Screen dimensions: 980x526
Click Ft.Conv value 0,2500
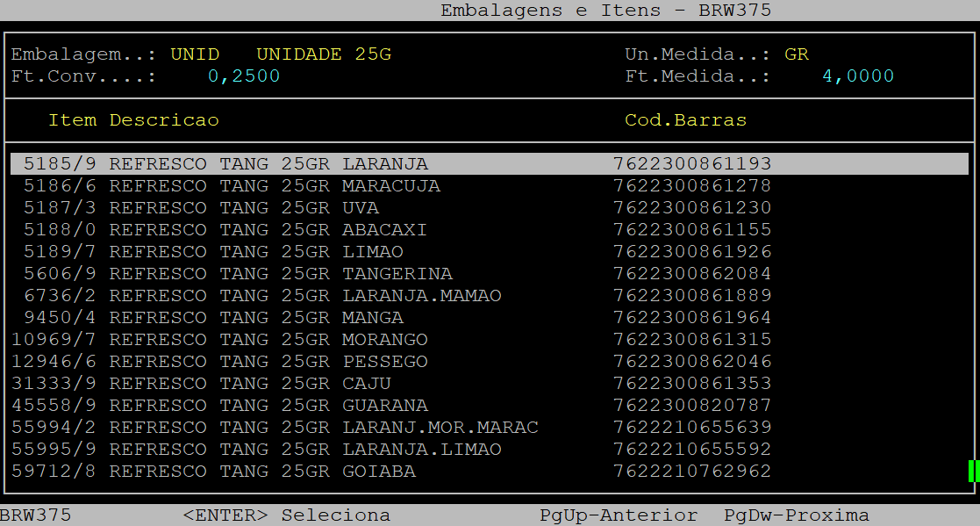coord(244,76)
